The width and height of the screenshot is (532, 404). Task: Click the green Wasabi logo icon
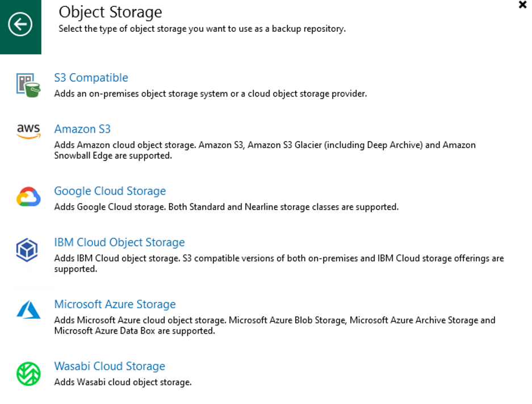tap(27, 373)
